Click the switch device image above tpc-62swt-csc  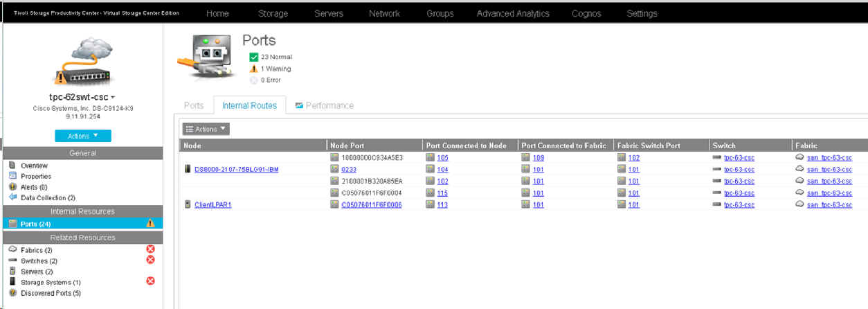(82, 60)
